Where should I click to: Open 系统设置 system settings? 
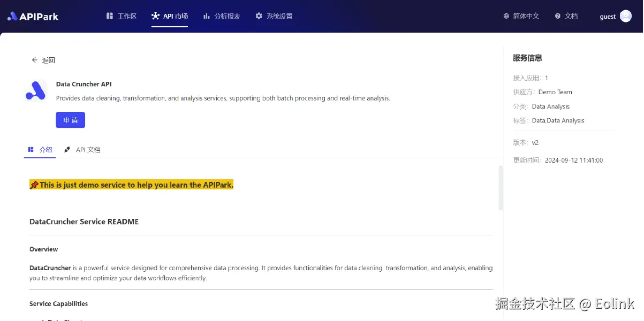(274, 16)
